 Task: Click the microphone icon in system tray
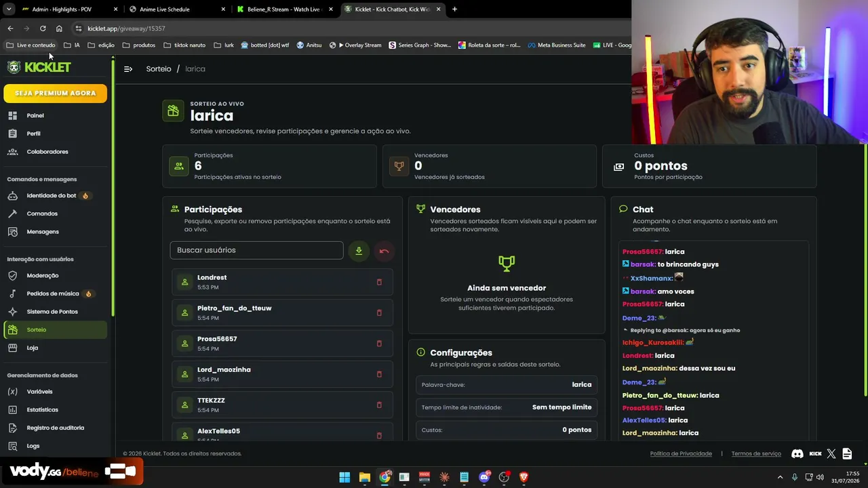coord(795,477)
